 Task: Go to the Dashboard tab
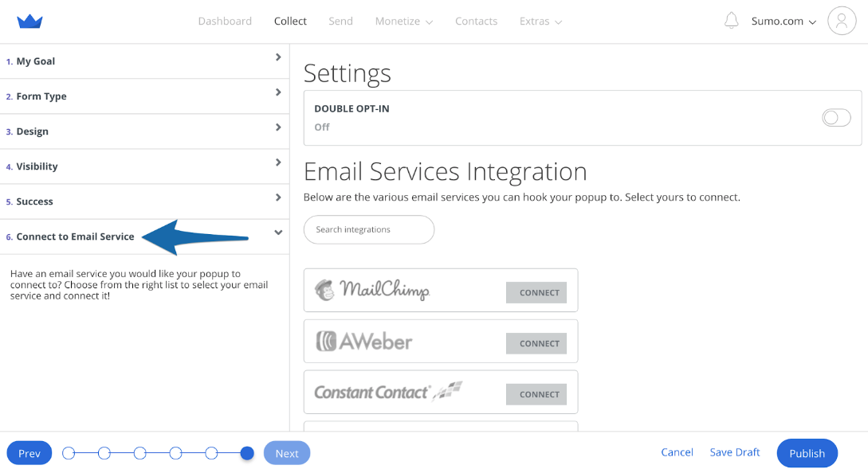pyautogui.click(x=225, y=21)
